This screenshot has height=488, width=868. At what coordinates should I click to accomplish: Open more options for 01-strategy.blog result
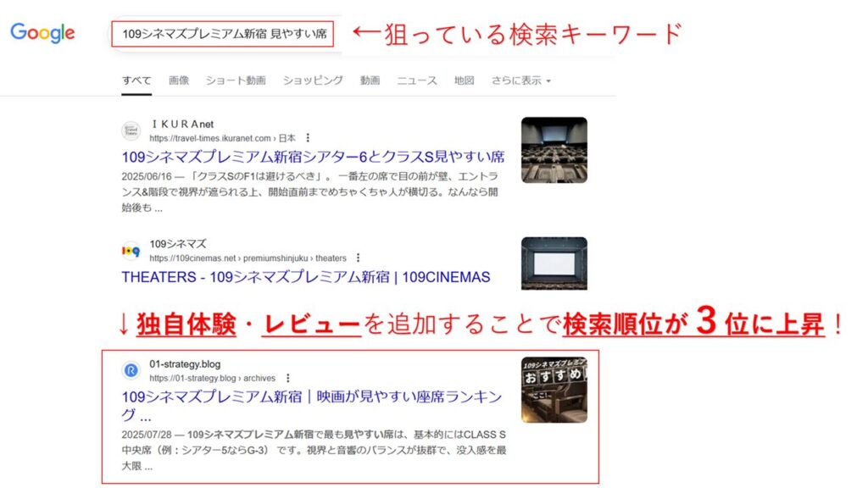point(288,378)
